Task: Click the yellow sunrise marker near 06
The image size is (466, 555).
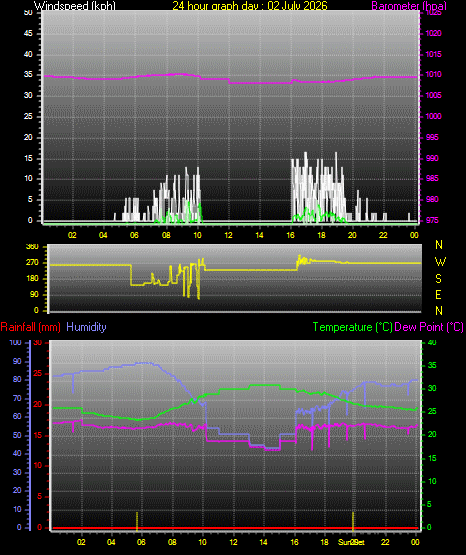Action: (x=137, y=521)
